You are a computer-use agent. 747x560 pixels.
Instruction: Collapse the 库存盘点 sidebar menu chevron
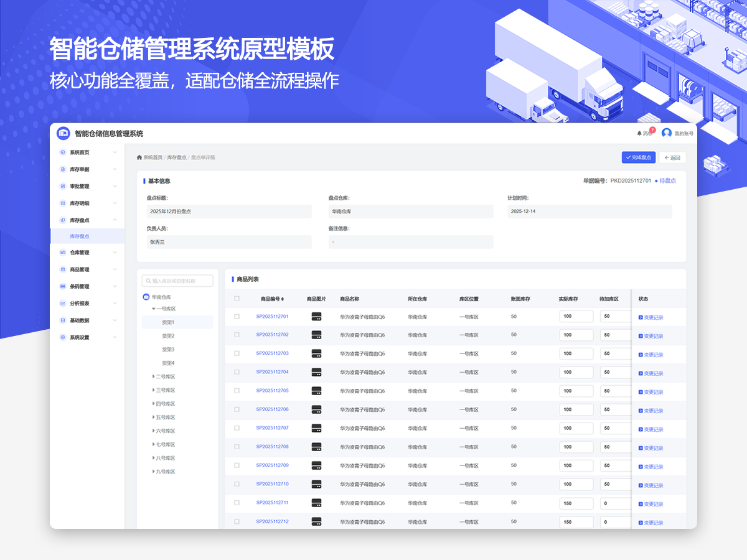point(115,220)
